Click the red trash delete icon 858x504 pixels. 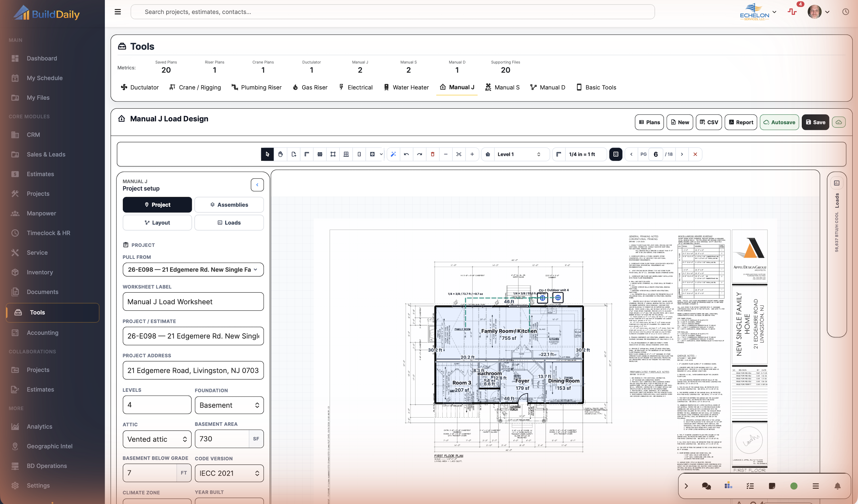click(x=432, y=154)
